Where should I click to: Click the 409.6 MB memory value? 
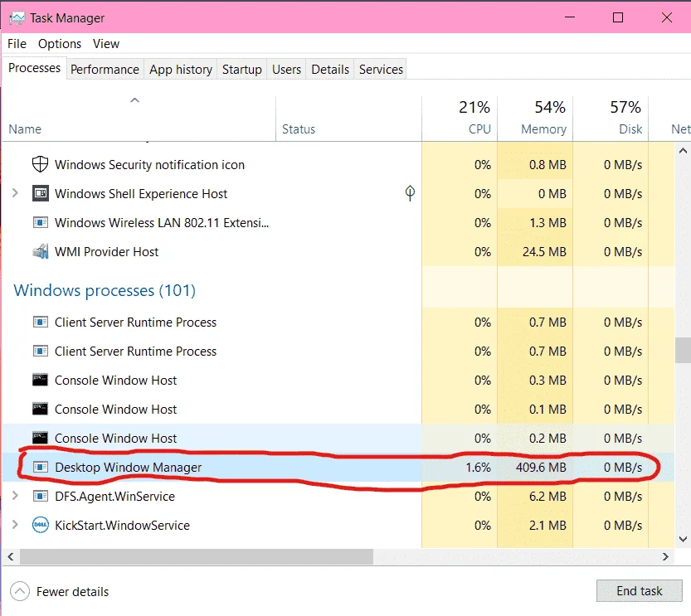(x=541, y=467)
